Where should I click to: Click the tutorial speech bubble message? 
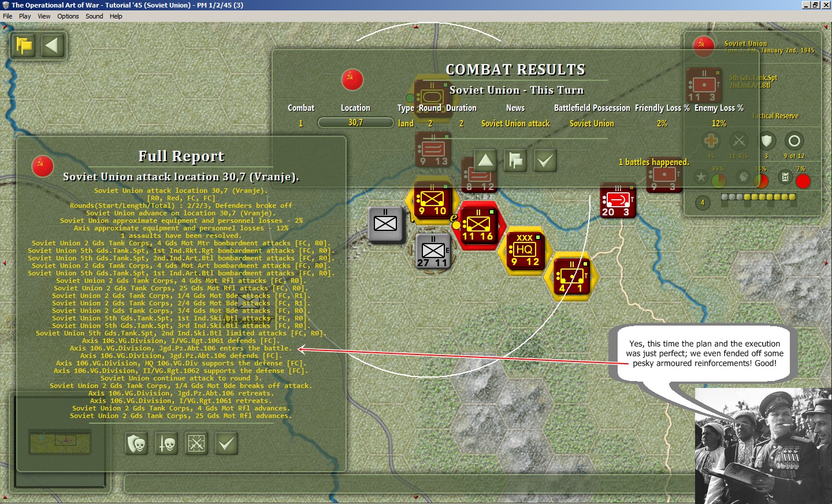coord(705,353)
